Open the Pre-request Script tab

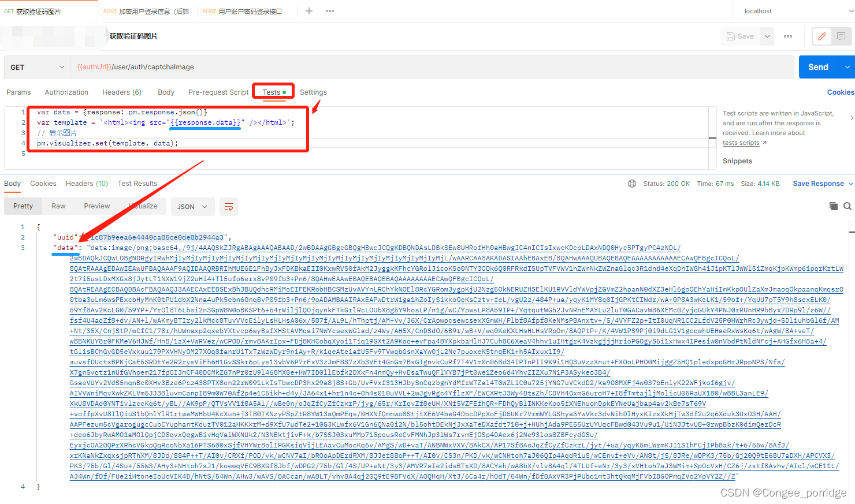[x=218, y=92]
